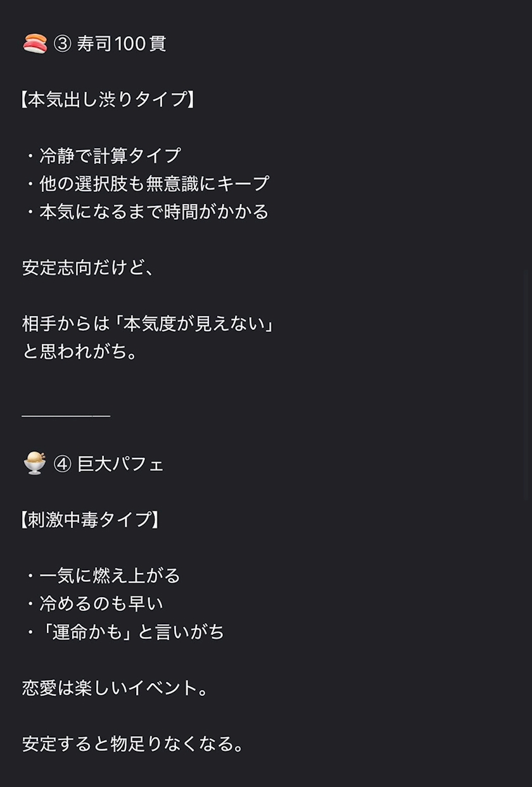The image size is (532, 787).
Task: Click the sentence 恋愛は楽しいイベント。
Action: click(x=116, y=688)
